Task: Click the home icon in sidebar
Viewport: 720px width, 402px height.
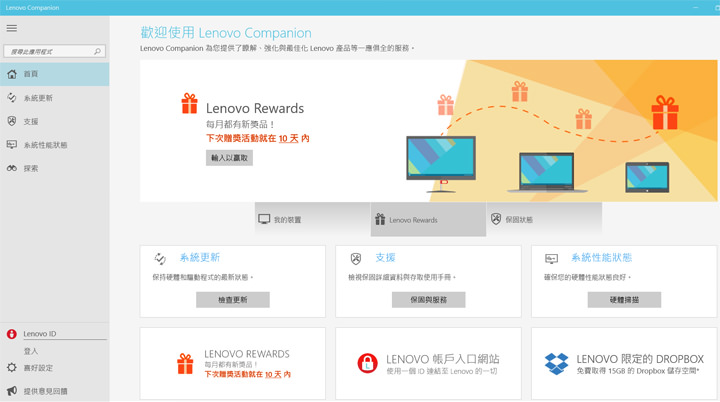Action: (x=12, y=74)
